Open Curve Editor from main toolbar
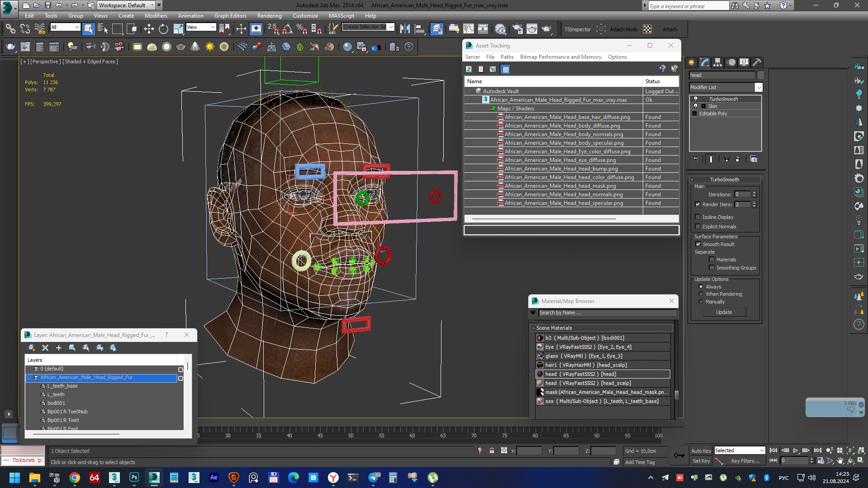The image size is (868, 488). click(469, 29)
